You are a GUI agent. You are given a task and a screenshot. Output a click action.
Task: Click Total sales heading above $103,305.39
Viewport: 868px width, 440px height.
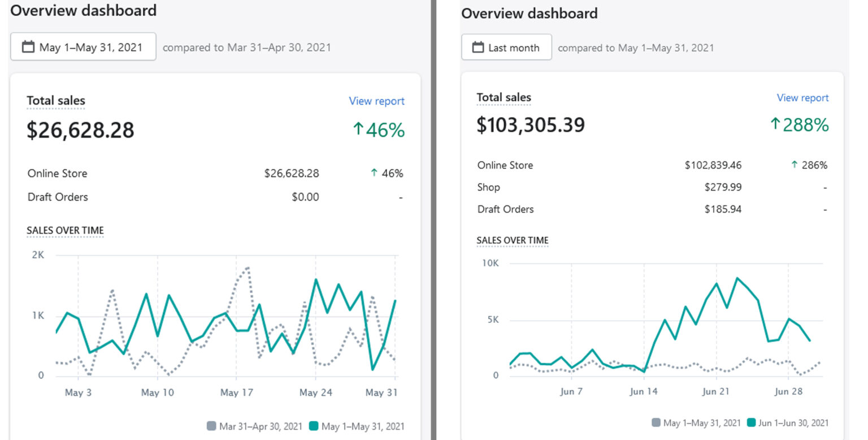(504, 97)
